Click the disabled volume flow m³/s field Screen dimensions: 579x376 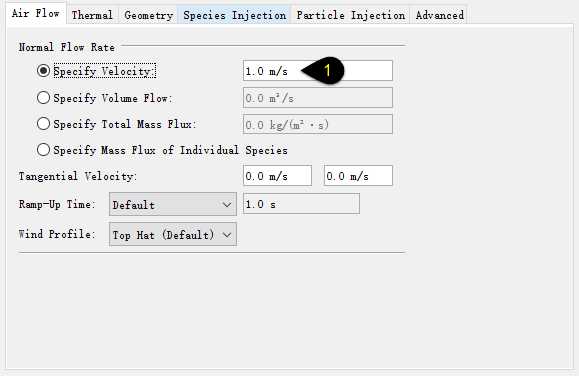[318, 98]
